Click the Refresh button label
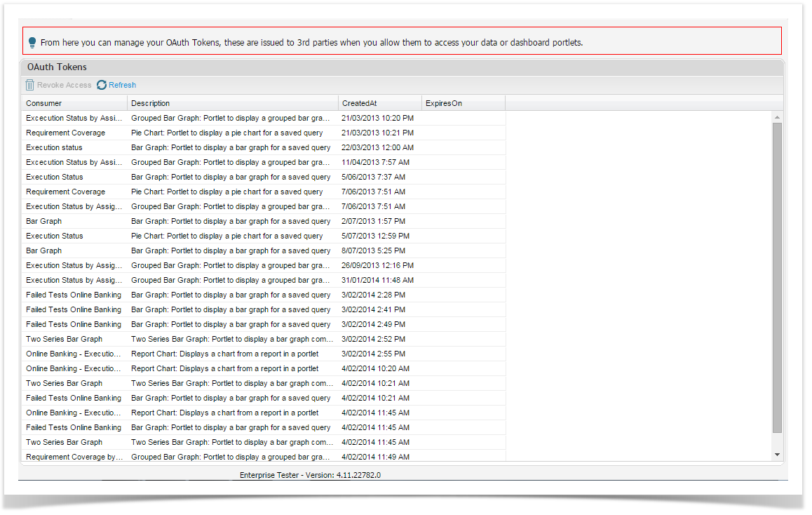 coord(122,85)
